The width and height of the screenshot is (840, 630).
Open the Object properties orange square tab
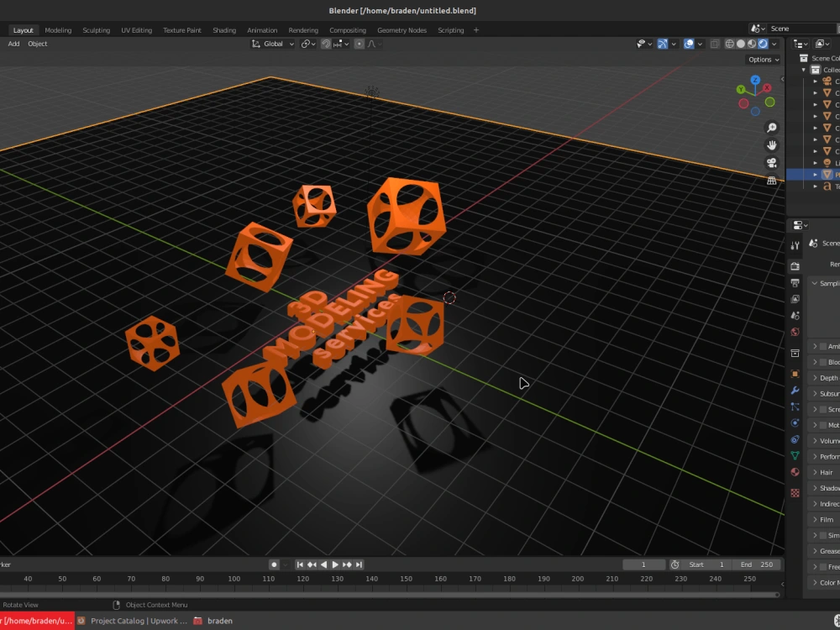coord(795,374)
